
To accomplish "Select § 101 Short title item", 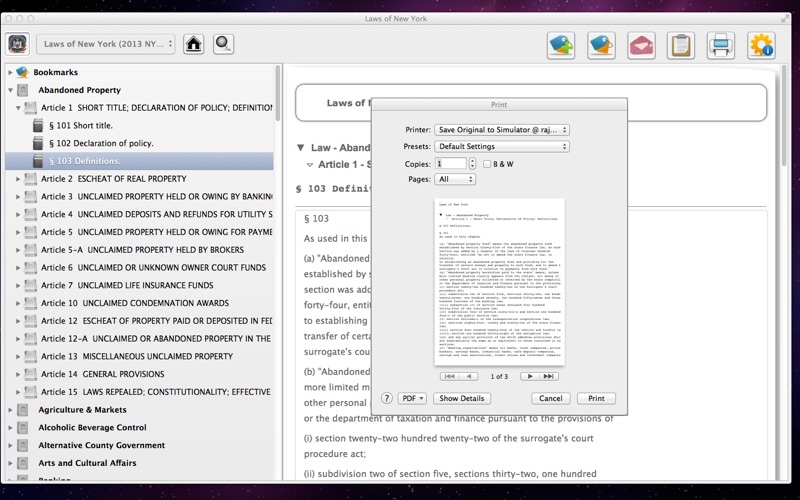I will coord(81,126).
